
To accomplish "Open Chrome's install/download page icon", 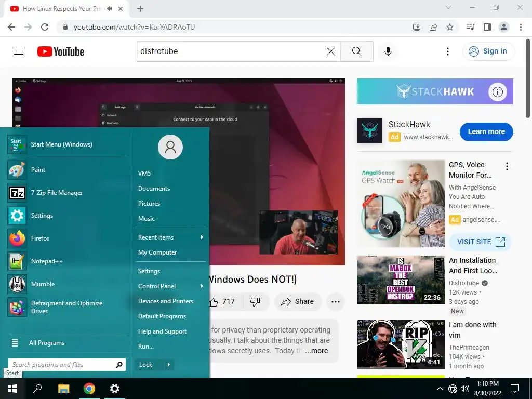I will [x=416, y=27].
